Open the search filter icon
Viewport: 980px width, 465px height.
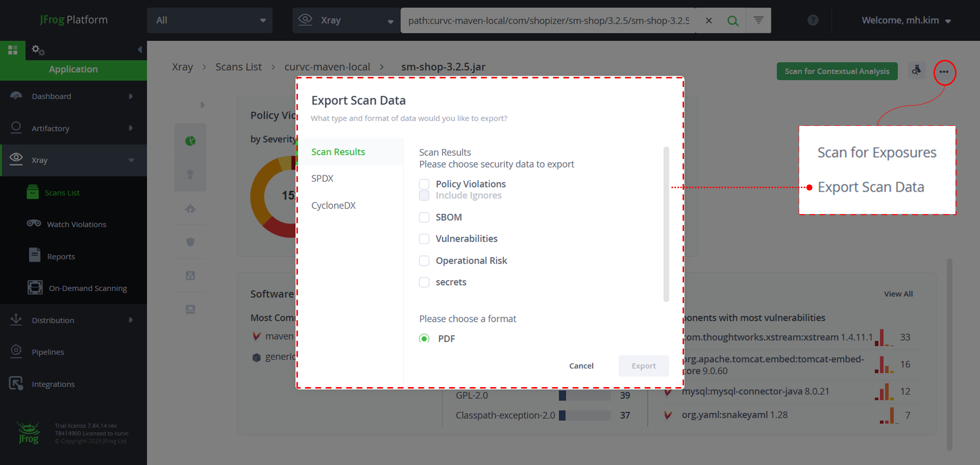pyautogui.click(x=758, y=21)
